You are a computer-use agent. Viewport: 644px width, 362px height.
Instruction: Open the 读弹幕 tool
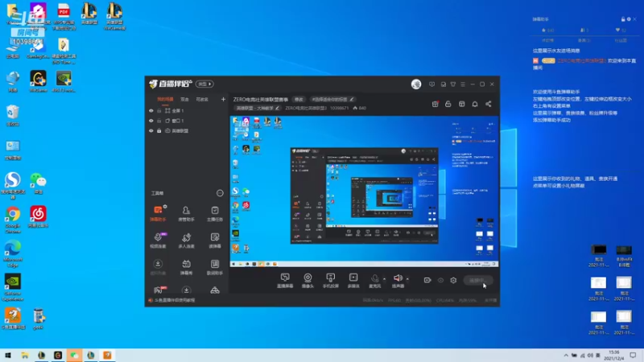(215, 241)
